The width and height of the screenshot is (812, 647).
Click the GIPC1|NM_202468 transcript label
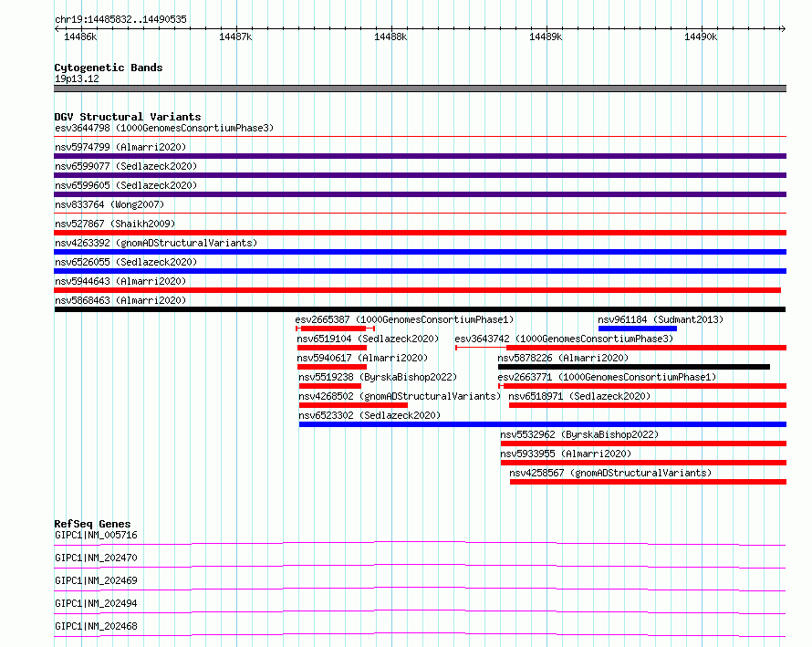pos(96,626)
